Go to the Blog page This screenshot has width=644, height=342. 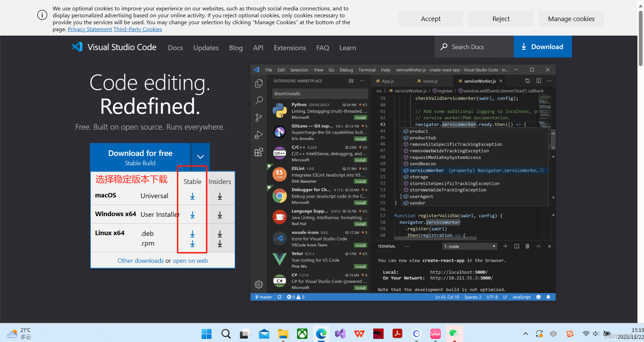pyautogui.click(x=236, y=48)
